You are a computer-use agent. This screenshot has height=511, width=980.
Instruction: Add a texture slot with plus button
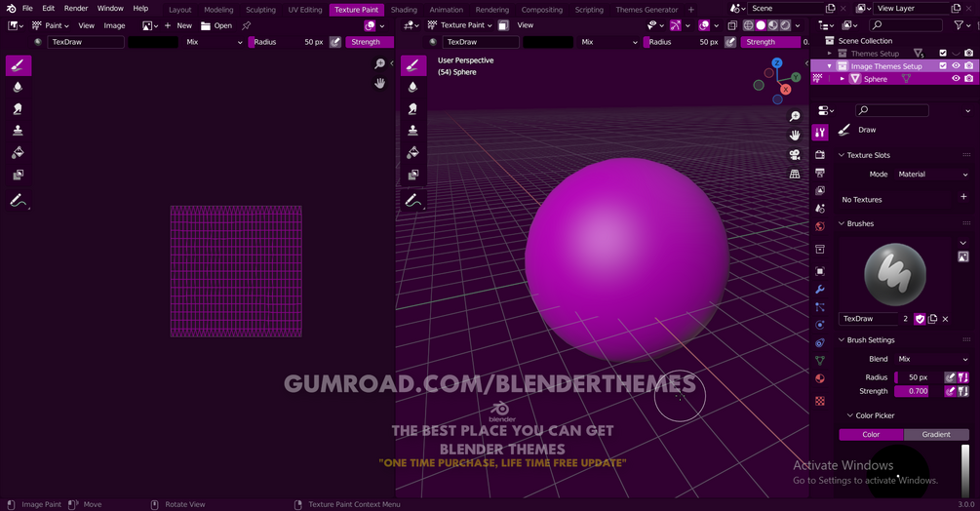(963, 197)
